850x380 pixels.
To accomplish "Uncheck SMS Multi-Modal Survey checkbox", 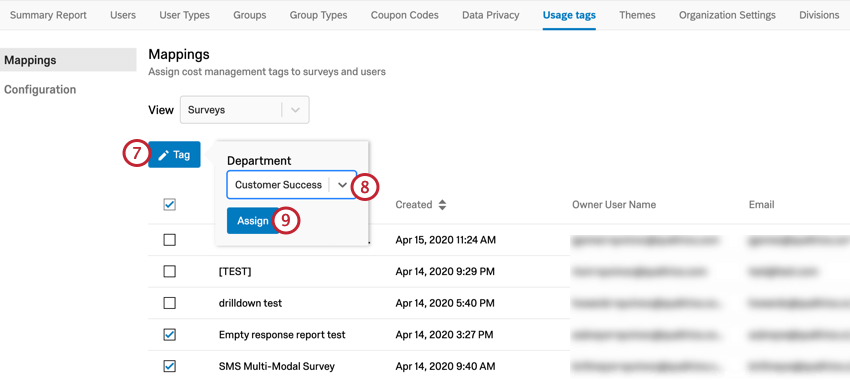I will pos(170,366).
